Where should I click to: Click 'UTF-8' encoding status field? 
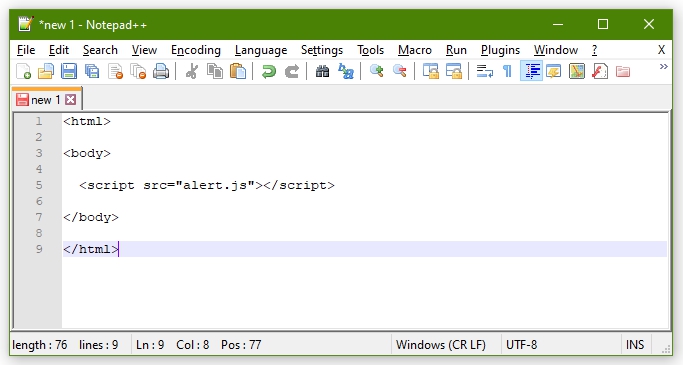521,345
